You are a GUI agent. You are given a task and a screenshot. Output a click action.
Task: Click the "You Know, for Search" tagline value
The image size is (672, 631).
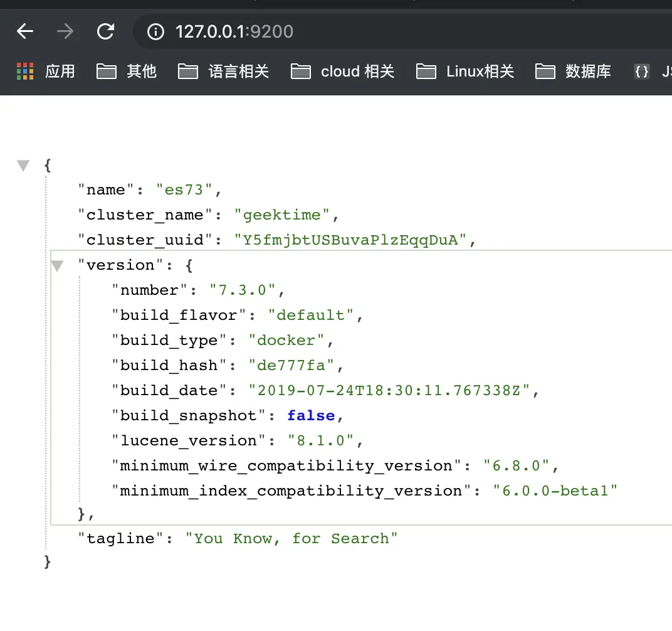pyautogui.click(x=291, y=538)
